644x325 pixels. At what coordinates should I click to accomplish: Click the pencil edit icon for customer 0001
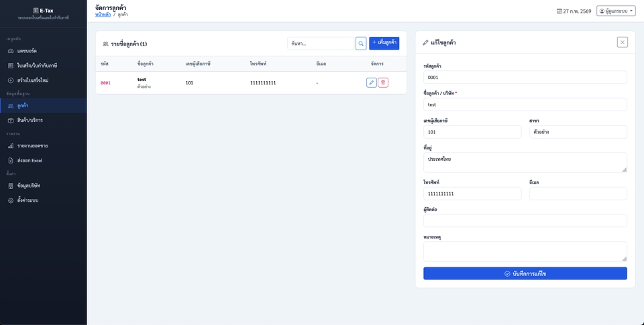point(372,82)
